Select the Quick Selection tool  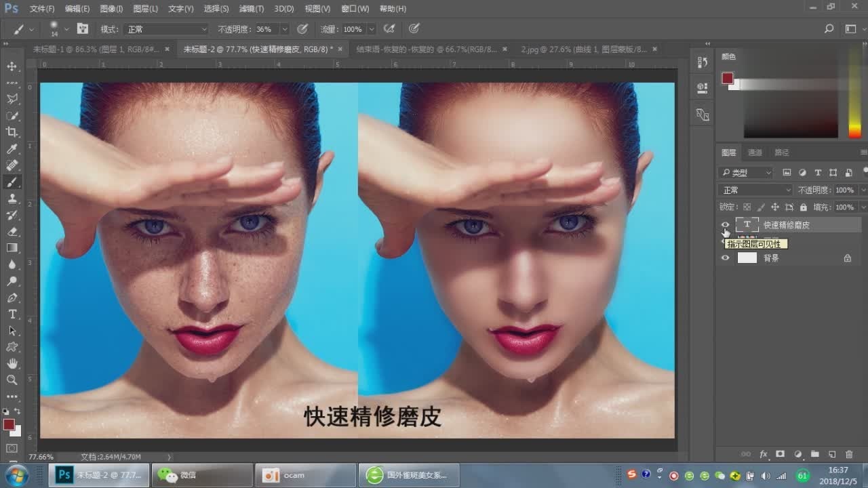(x=12, y=116)
